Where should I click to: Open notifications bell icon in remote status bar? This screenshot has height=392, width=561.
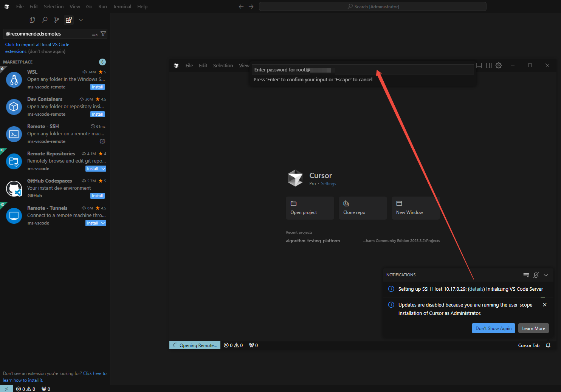[x=548, y=345]
